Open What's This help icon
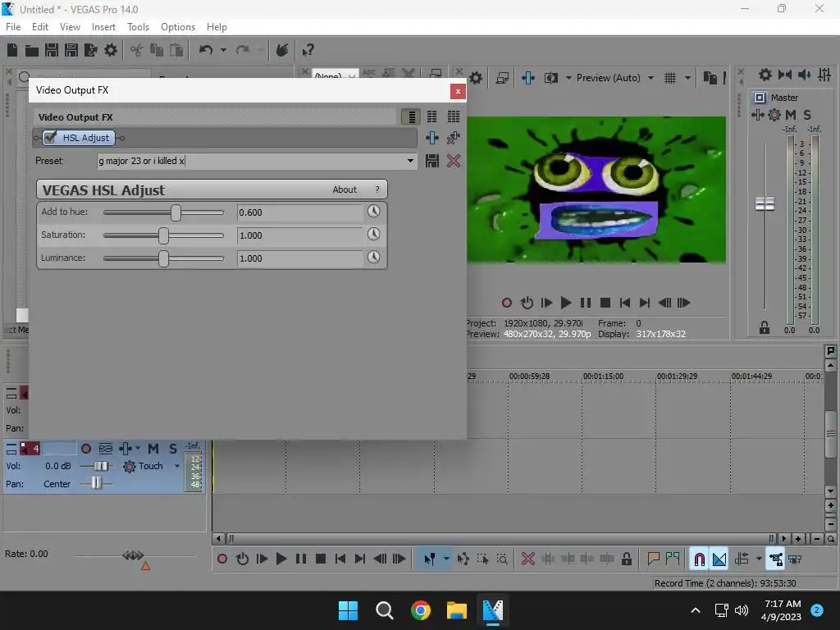The height and width of the screenshot is (630, 840). (x=308, y=50)
